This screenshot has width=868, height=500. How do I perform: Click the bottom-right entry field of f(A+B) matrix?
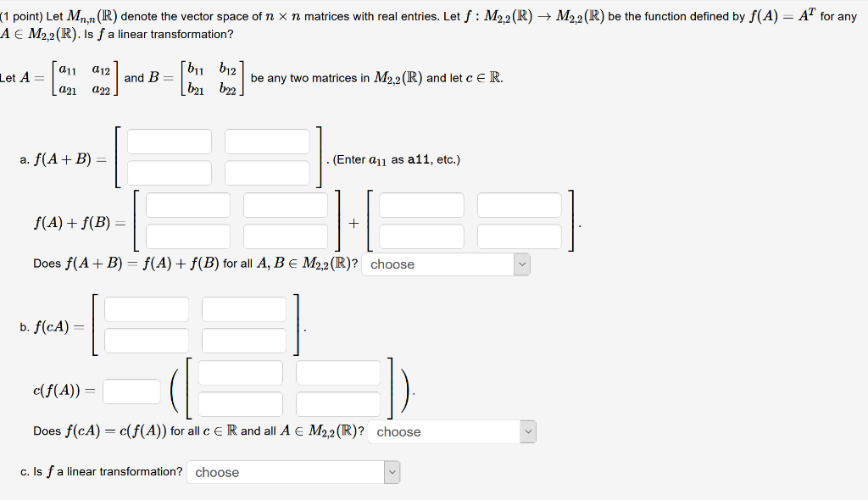click(267, 172)
